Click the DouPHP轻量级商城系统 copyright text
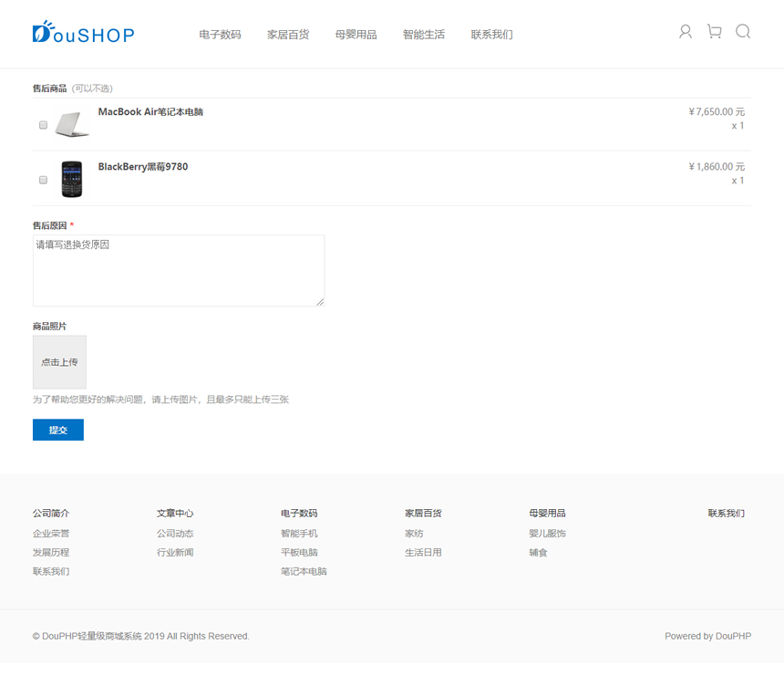This screenshot has height=676, width=784. tap(141, 636)
